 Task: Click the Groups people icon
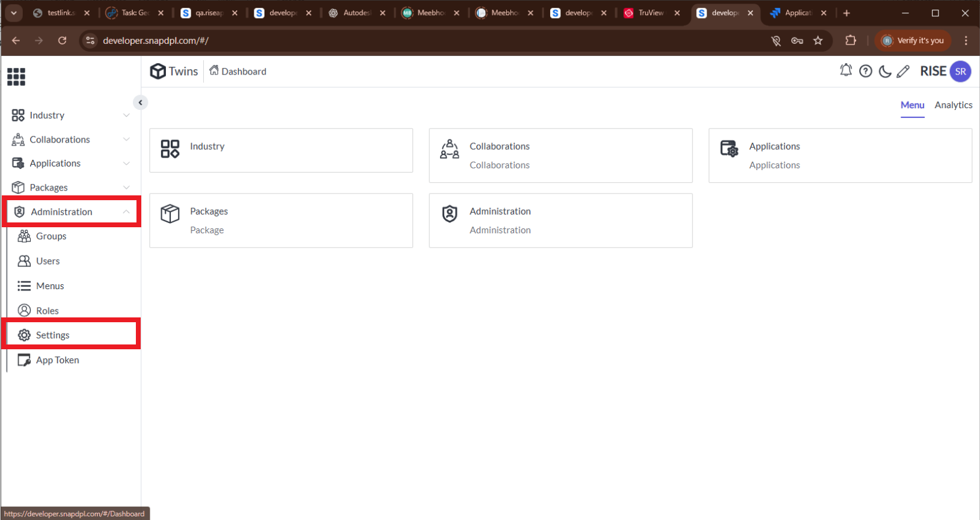24,236
